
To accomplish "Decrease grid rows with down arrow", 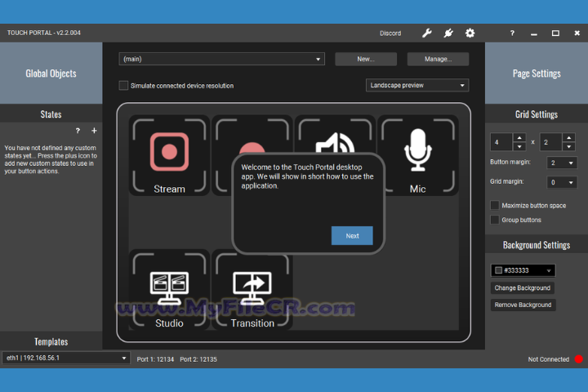I will coord(569,146).
